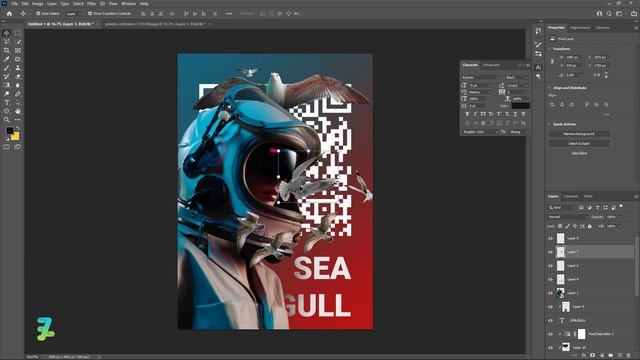Viewport: 640px width, 360px height.
Task: Open the Character panel icon in side dock
Action: (538, 68)
